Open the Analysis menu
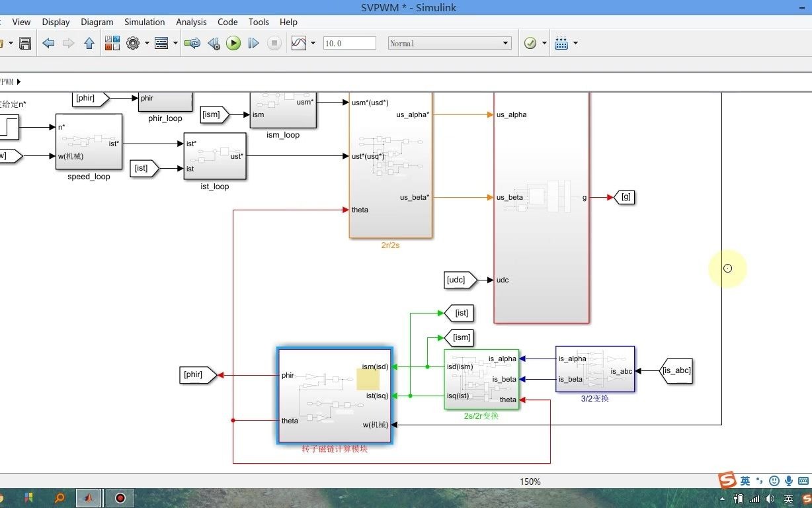This screenshot has height=508, width=812. (191, 22)
